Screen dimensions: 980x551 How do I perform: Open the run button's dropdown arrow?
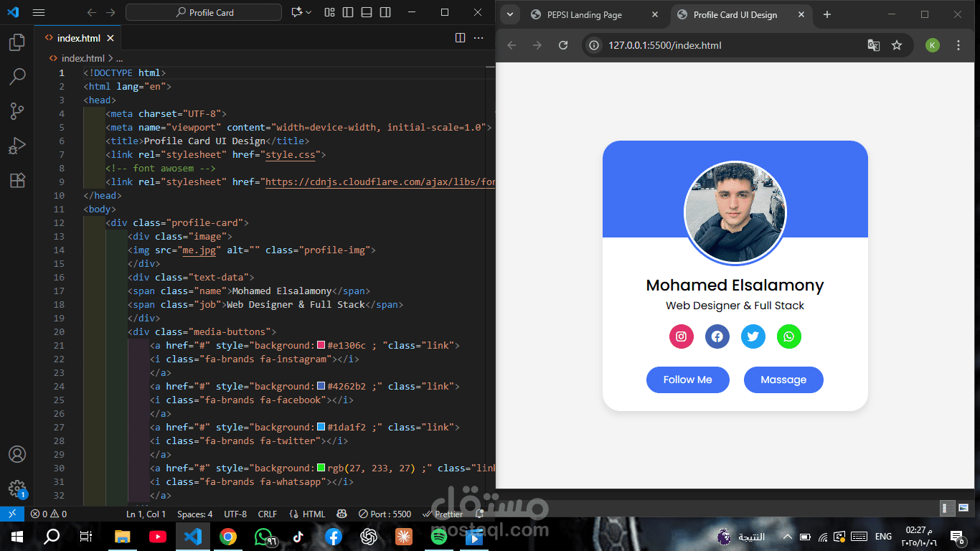[308, 12]
